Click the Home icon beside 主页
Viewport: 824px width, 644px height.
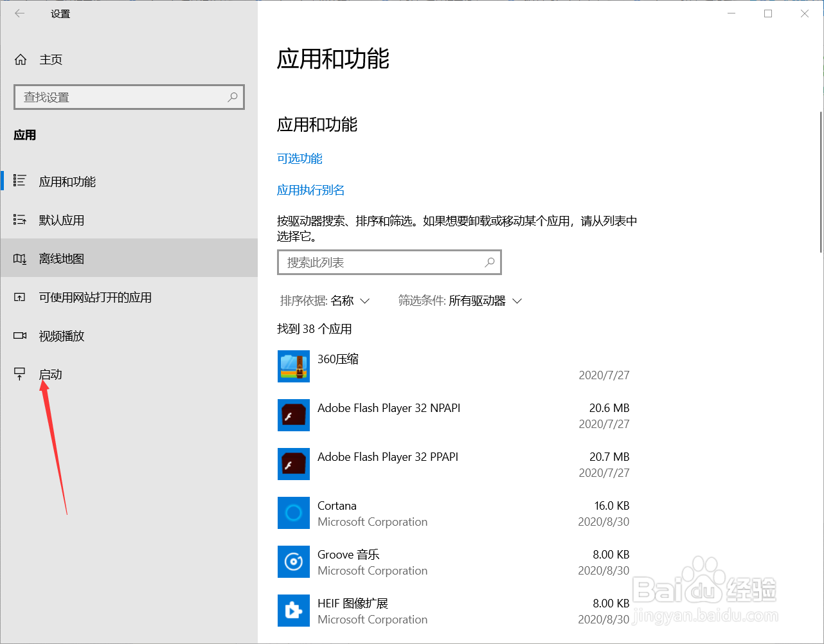tap(21, 60)
